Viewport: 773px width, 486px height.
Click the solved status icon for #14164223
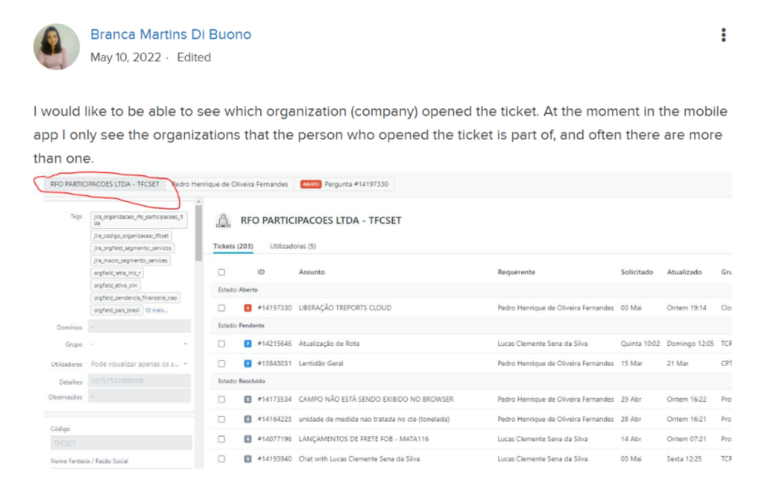click(248, 419)
